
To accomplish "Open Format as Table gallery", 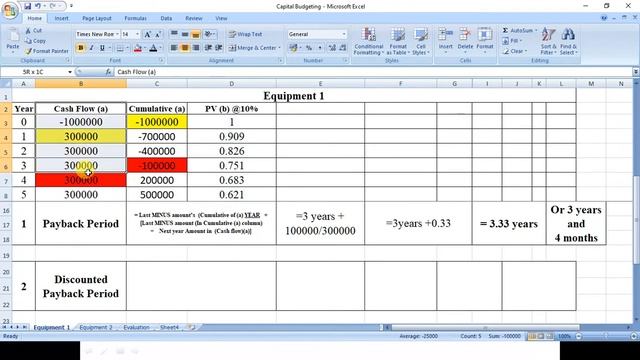I will [398, 41].
